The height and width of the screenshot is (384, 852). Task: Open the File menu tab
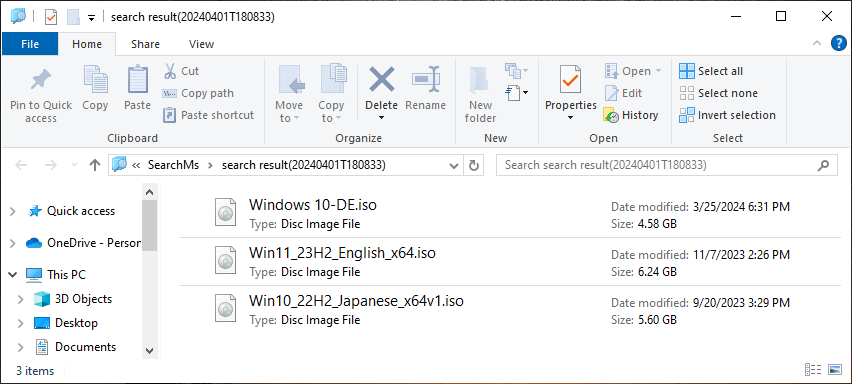(x=30, y=44)
